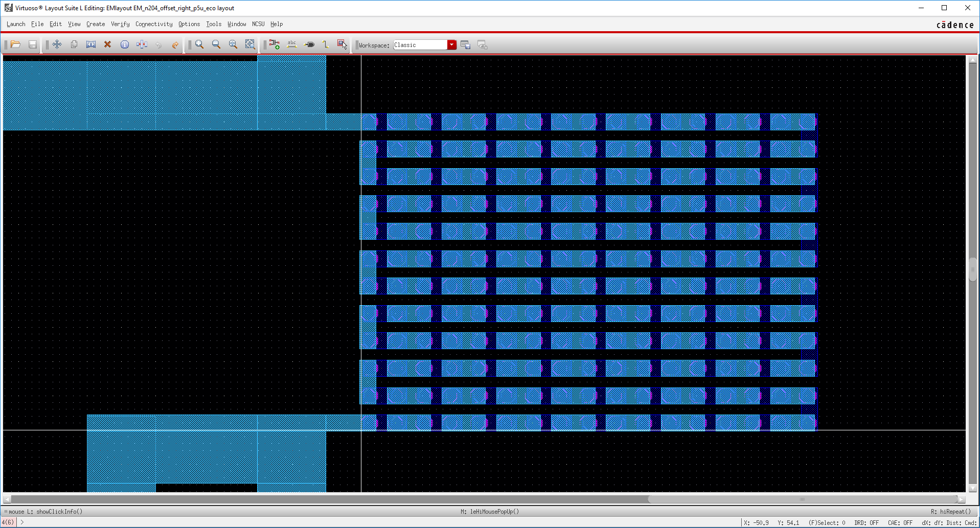The height and width of the screenshot is (528, 980).
Task: Click the vertical scrollbar down arrow
Action: (x=972, y=488)
